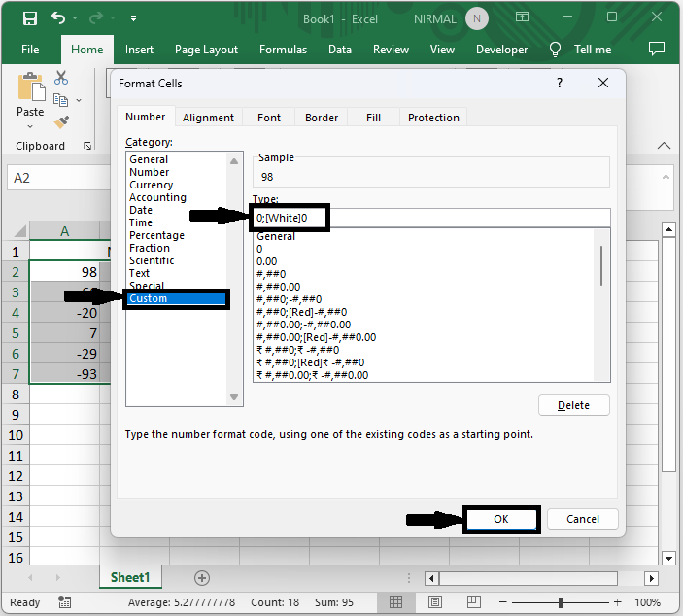This screenshot has height=616, width=683.
Task: Collapse the ribbon using chevron arrow
Action: coord(665,146)
